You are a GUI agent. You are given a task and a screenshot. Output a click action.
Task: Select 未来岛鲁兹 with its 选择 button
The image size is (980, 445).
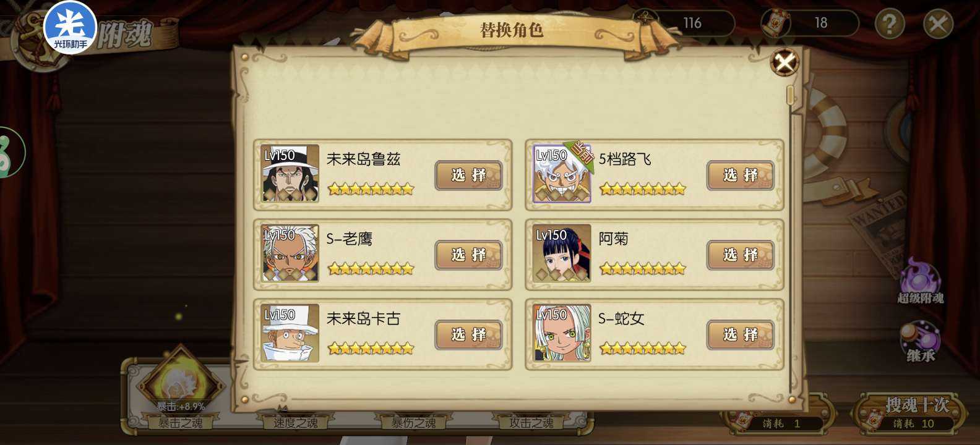tap(468, 175)
